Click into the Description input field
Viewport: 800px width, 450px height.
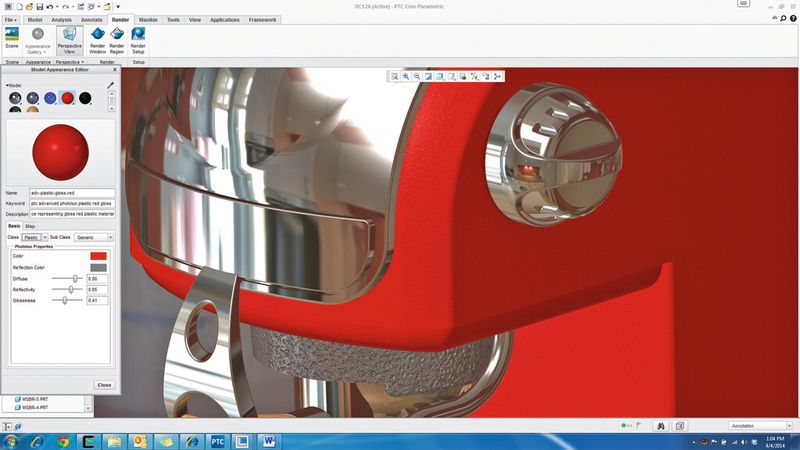[x=72, y=214]
